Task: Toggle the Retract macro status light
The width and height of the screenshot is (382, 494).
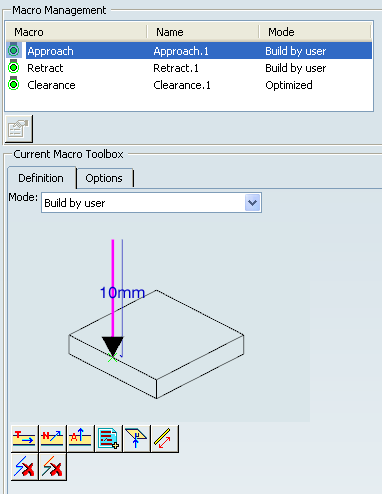Action: [x=14, y=67]
